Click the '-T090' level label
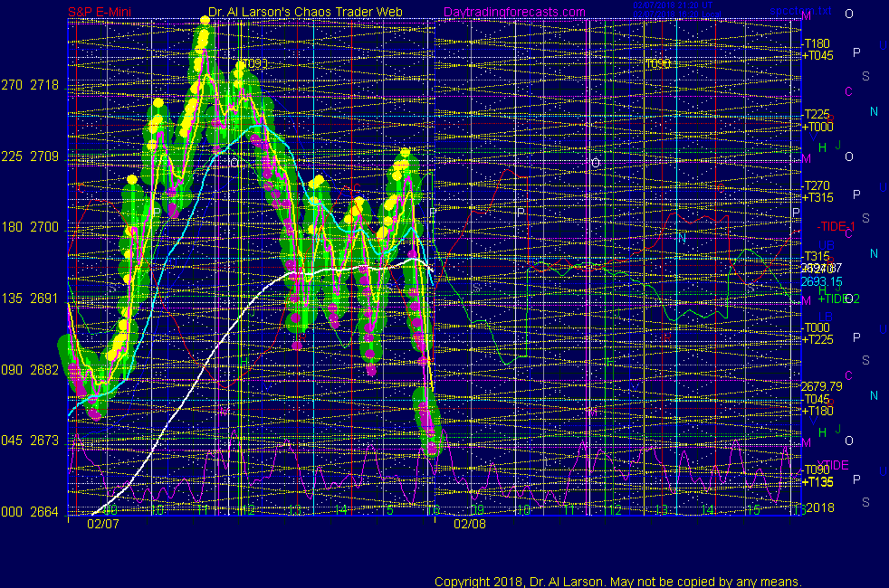 click(x=817, y=470)
